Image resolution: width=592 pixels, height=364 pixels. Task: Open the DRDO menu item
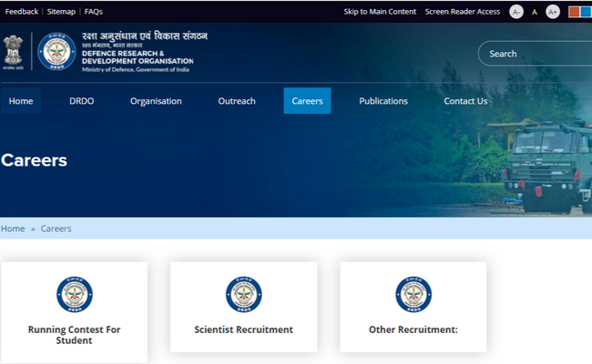click(82, 101)
